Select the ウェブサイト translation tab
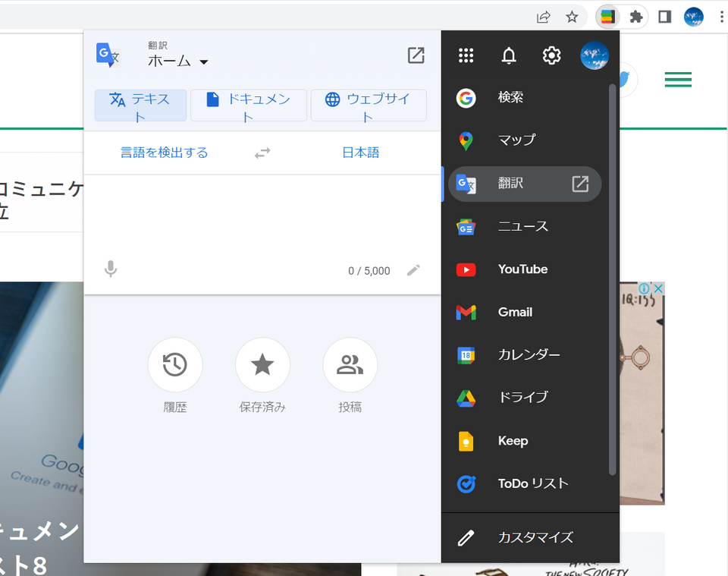This screenshot has width=728, height=576. coord(369,105)
